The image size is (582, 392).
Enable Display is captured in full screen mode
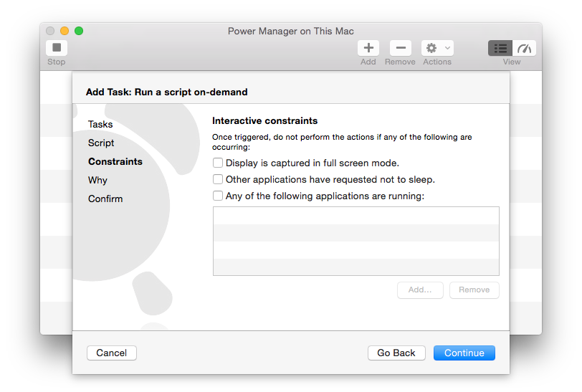coord(218,163)
